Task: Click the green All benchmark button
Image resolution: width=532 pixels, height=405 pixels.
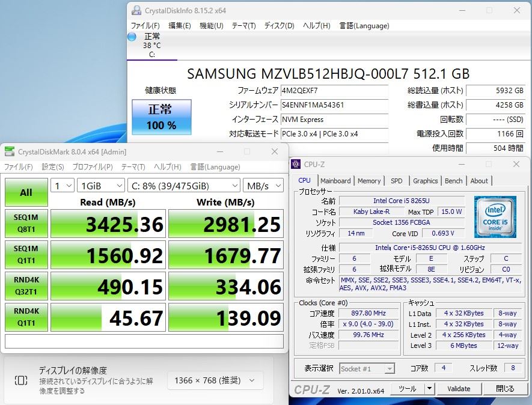Action: [x=26, y=192]
